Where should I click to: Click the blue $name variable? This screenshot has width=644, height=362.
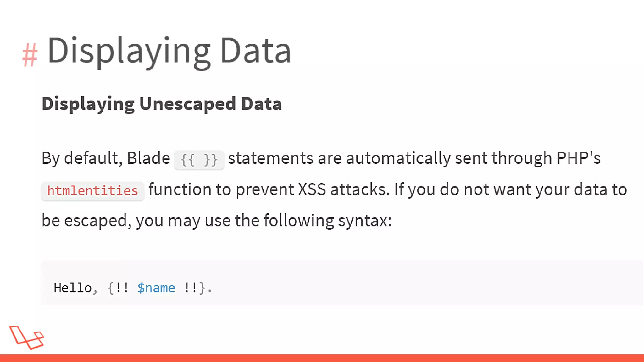point(156,288)
